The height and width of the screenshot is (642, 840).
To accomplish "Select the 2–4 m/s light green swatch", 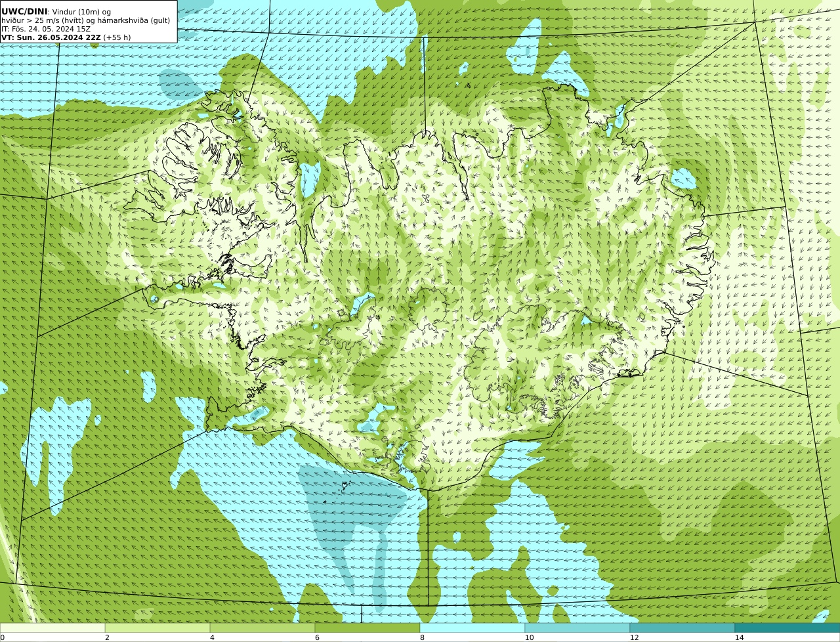I will click(x=157, y=628).
